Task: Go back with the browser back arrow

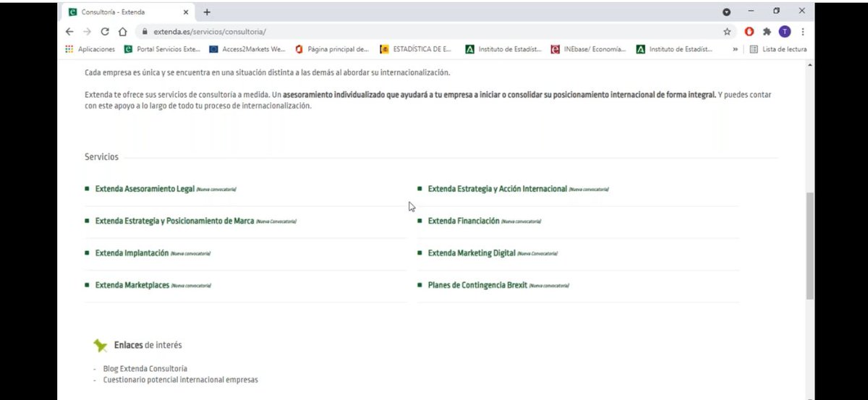Action: [69, 32]
